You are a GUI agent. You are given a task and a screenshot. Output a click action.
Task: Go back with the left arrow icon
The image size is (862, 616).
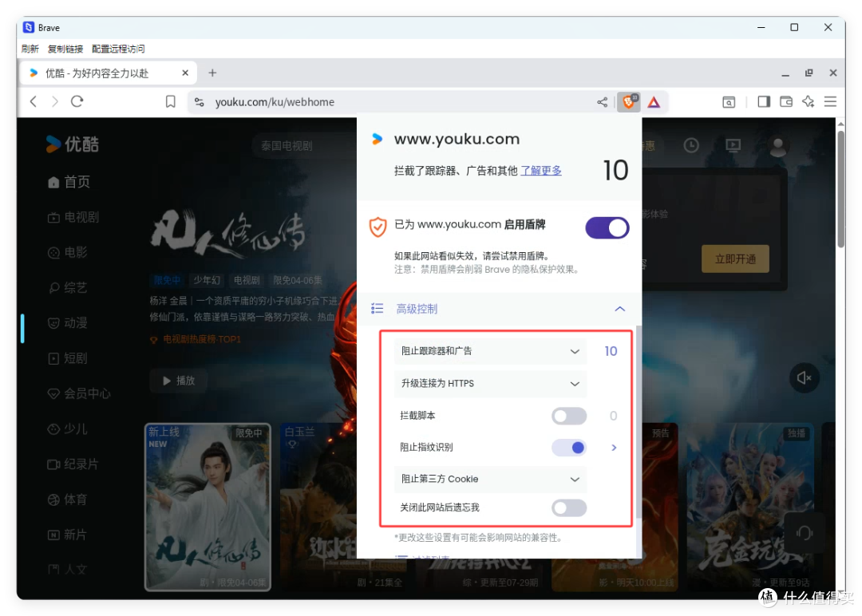(34, 101)
